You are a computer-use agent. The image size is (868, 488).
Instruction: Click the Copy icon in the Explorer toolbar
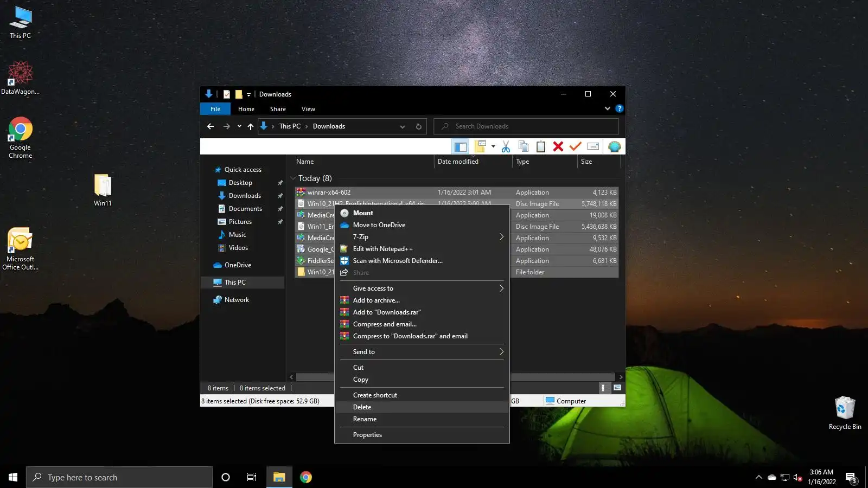524,146
